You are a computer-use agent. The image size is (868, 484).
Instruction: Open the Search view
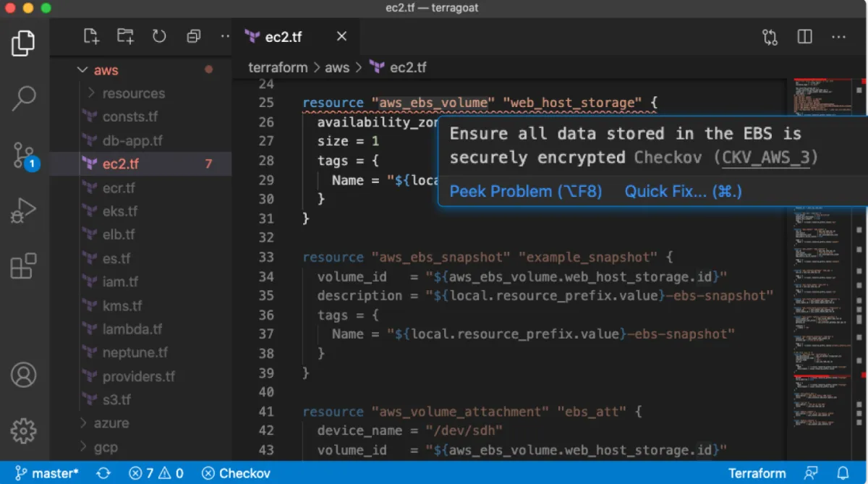[x=23, y=98]
